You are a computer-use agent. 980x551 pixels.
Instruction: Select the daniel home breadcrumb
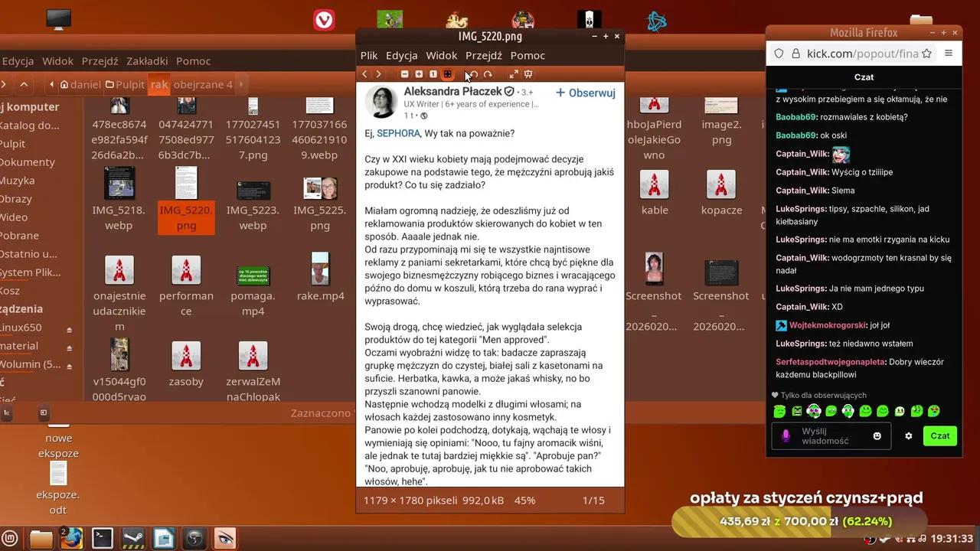point(80,84)
